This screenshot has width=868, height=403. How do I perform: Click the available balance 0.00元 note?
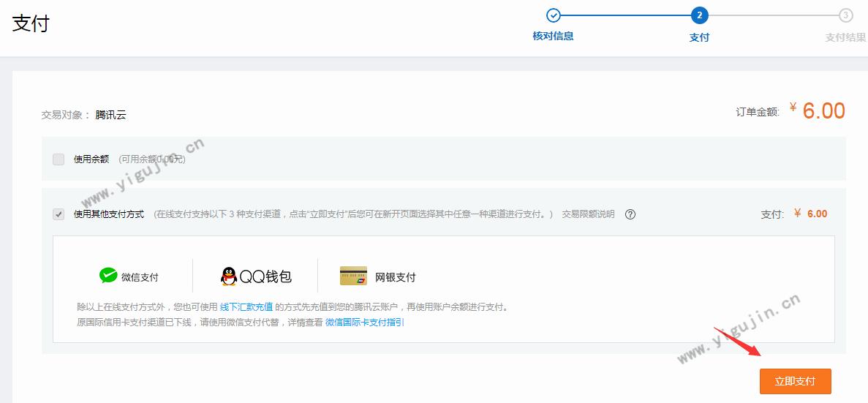click(x=151, y=159)
